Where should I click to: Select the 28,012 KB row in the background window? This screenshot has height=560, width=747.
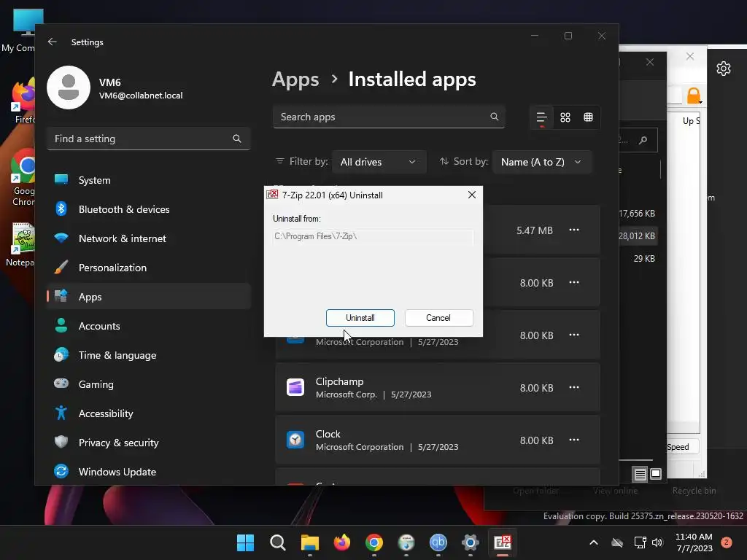[637, 236]
